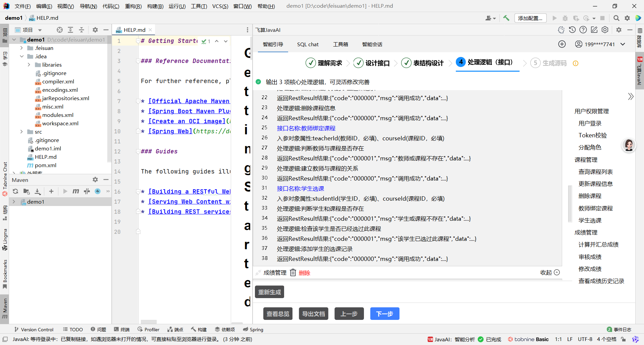This screenshot has height=345, width=644.
Task: Open the history icon in JavaAI panel
Action: click(x=572, y=30)
